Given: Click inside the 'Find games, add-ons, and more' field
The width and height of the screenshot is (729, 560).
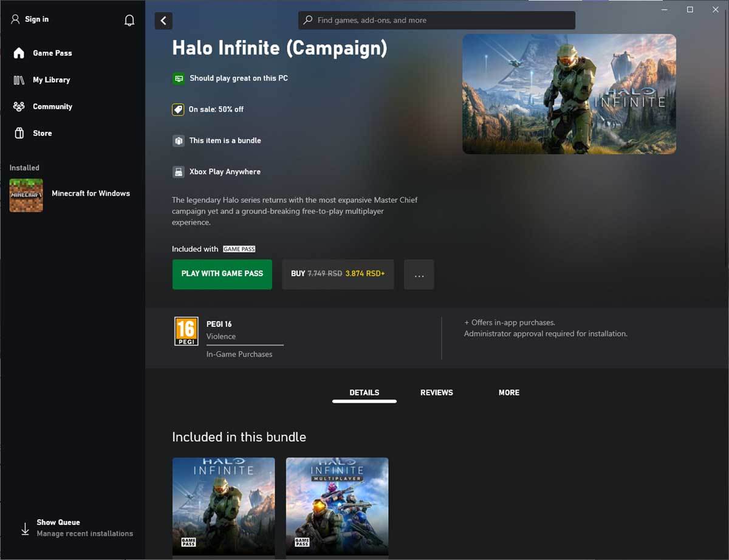Looking at the screenshot, I should (x=436, y=20).
